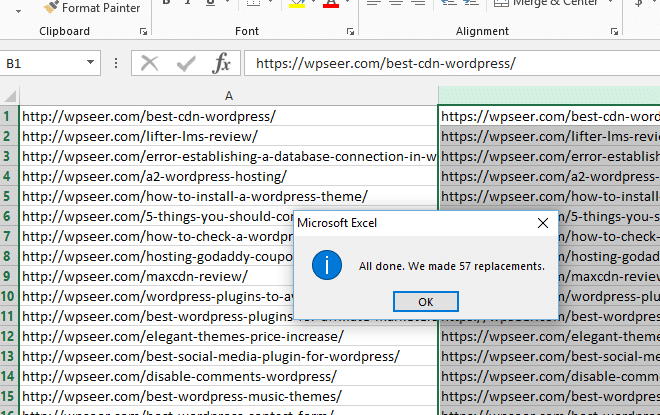Align cell text to the left
Image resolution: width=660 pixels, height=415 pixels.
[x=374, y=3]
